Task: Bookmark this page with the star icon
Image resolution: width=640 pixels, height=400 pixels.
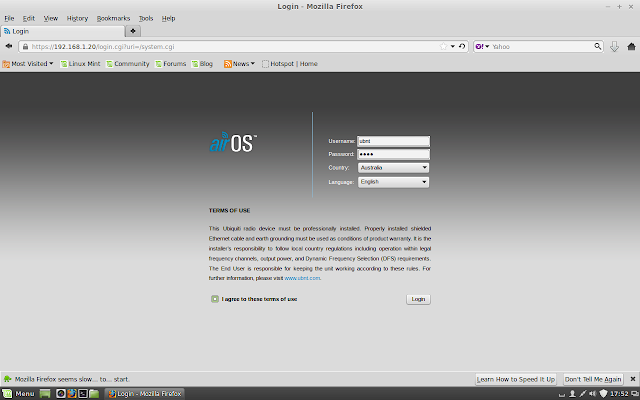Action: pyautogui.click(x=443, y=47)
